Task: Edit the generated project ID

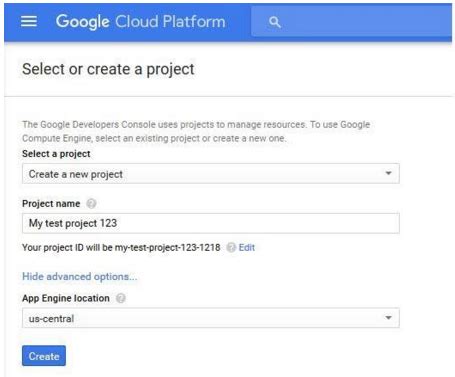Action: tap(247, 247)
